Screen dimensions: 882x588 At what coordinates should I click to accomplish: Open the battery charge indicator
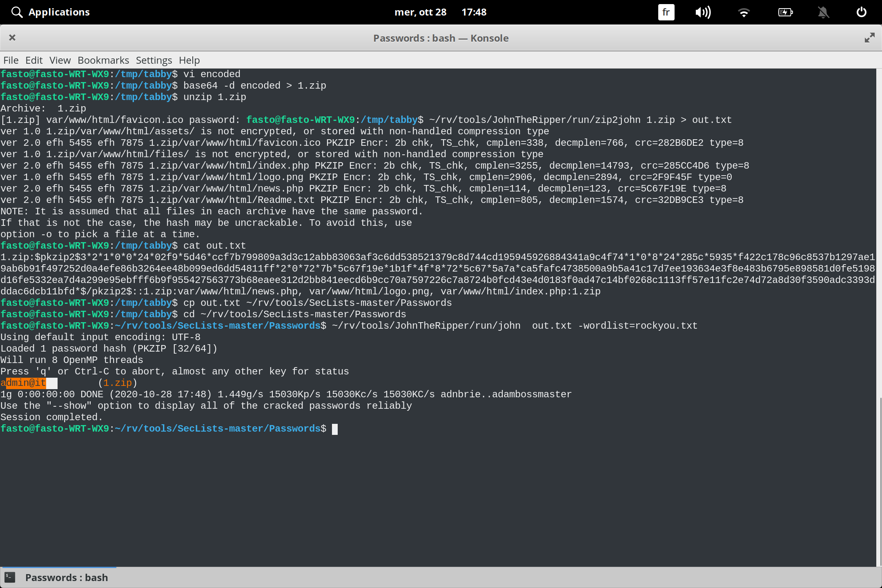click(785, 12)
